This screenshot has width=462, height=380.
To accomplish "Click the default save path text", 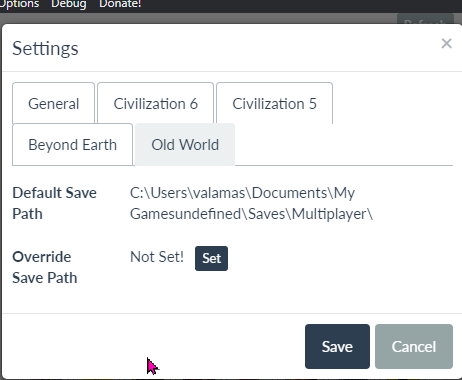I will tap(251, 203).
